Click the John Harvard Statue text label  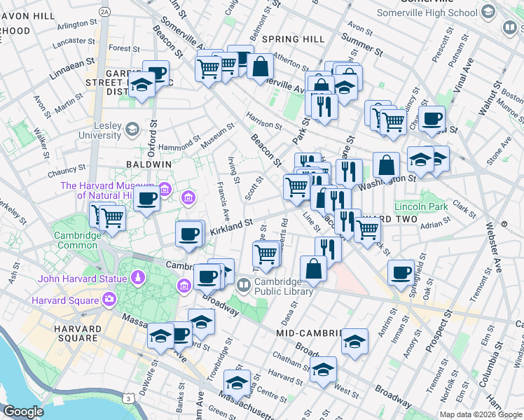(82, 279)
